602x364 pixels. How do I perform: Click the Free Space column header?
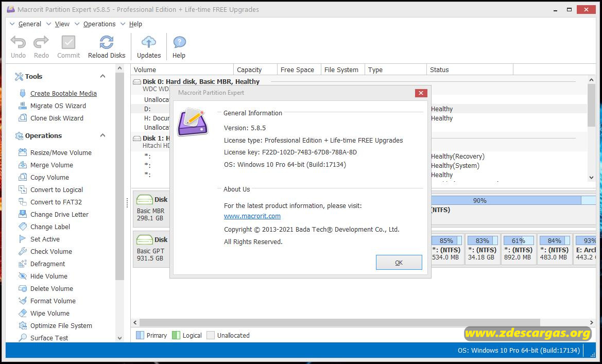click(x=299, y=70)
